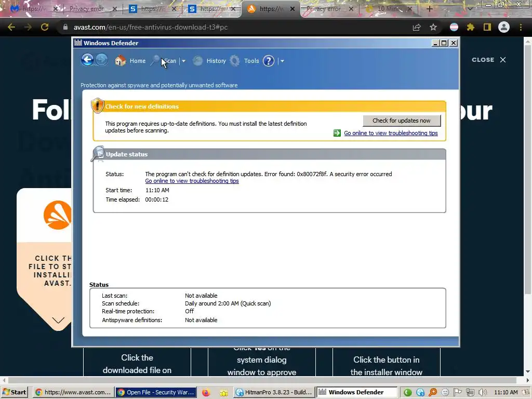Launch Firefox from the taskbar
Screen dimensions: 532x399
(x=206, y=393)
